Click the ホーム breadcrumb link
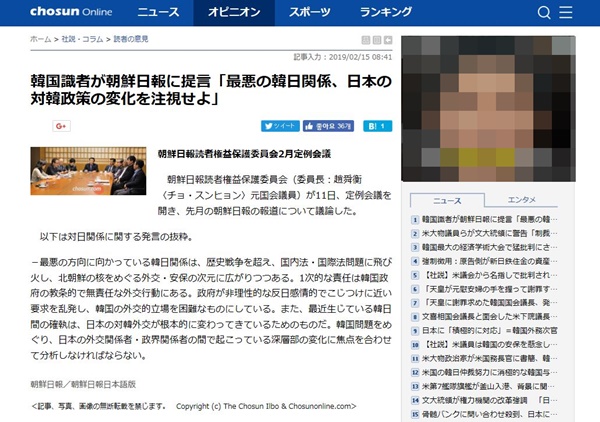This screenshot has width=600, height=422. (x=40, y=38)
